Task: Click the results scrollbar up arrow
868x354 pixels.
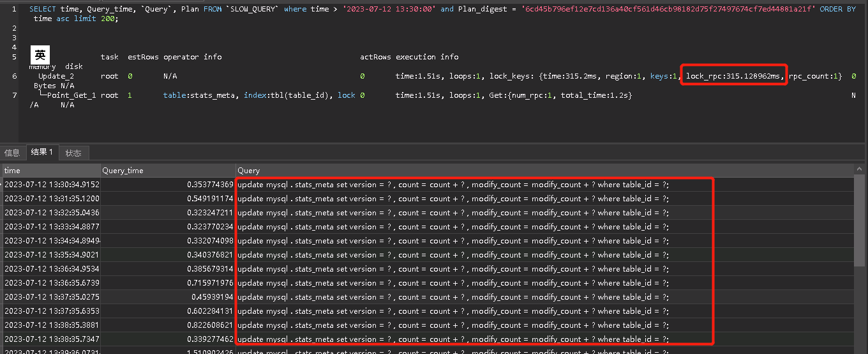Action: pyautogui.click(x=860, y=169)
